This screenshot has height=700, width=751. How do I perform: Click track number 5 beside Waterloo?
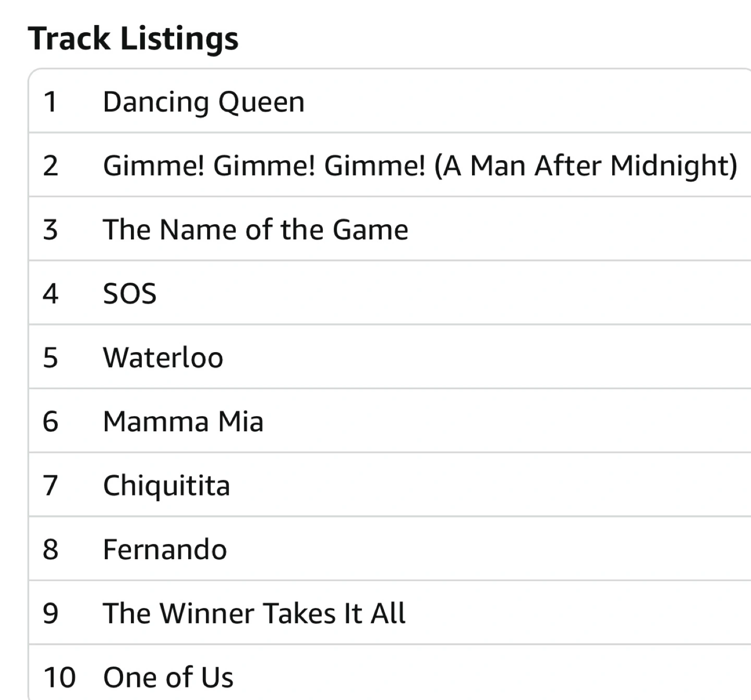(51, 358)
